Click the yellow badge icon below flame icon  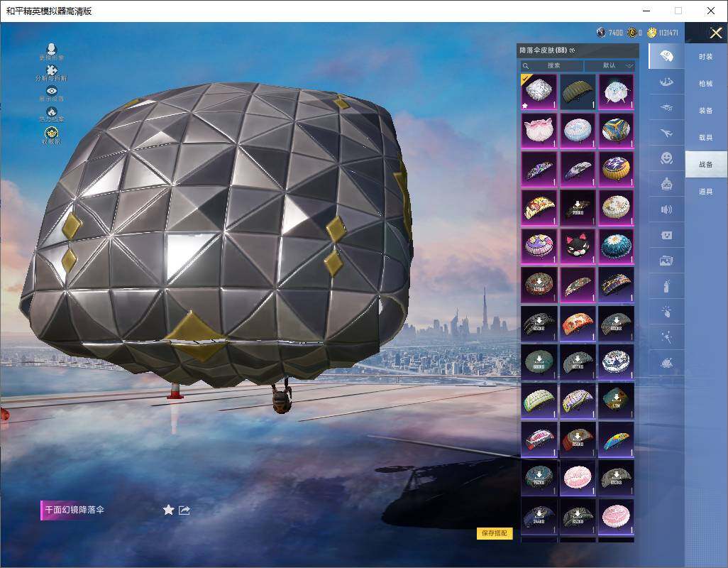tap(52, 133)
